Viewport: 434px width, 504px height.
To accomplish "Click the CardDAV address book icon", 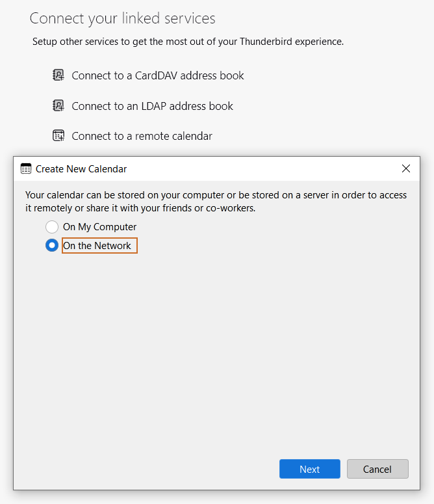I will (58, 75).
